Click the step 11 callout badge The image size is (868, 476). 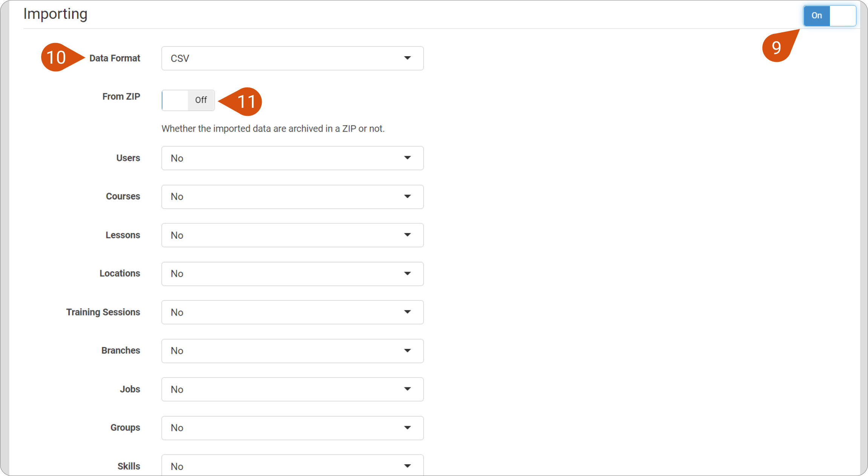[247, 101]
